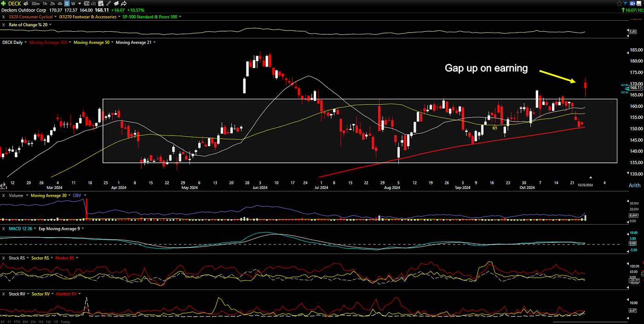
Task: Open the blue S dropdown button
Action: [632, 4]
